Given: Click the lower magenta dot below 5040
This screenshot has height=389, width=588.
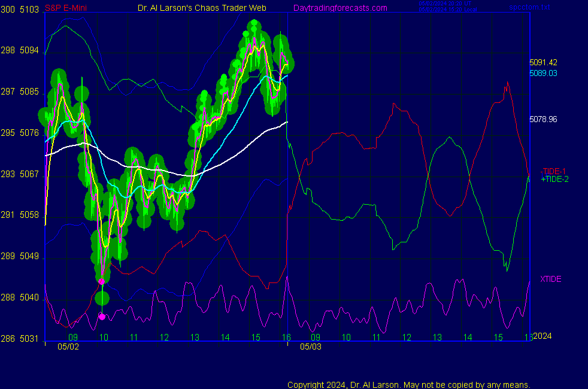Looking at the screenshot, I should [102, 317].
